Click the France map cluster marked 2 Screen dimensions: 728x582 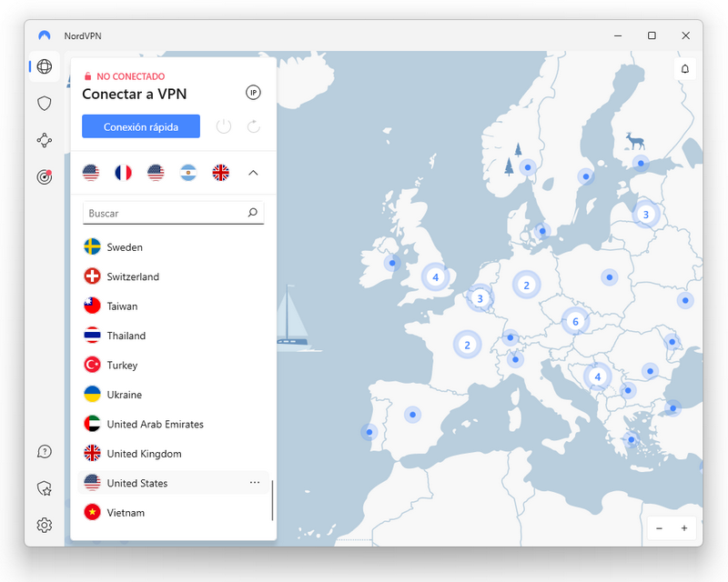click(468, 345)
